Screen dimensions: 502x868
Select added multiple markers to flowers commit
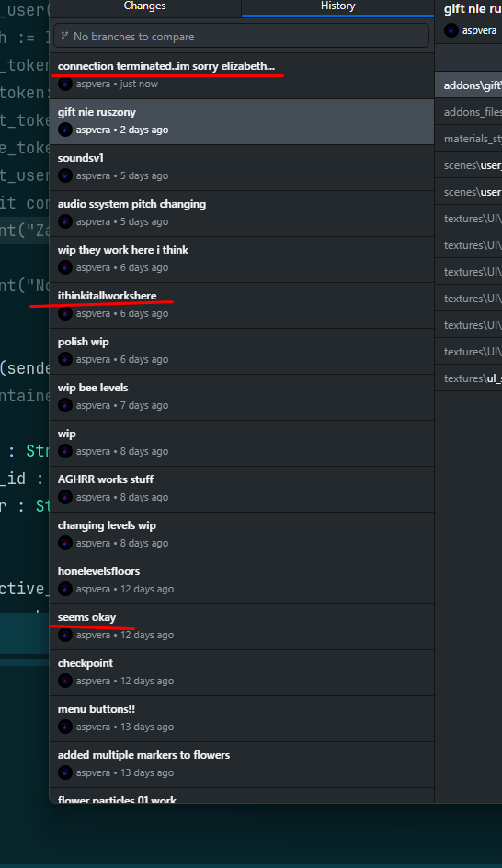point(242,765)
